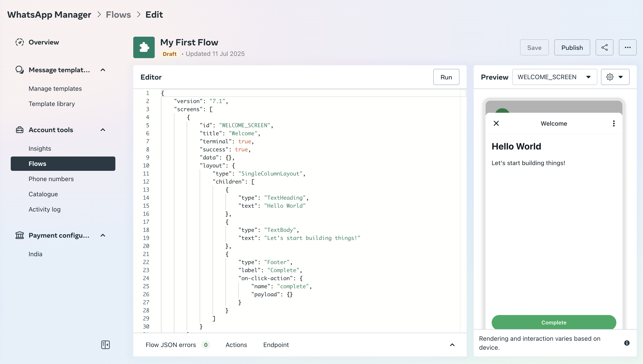Open Template library
The image size is (643, 364).
52,104
